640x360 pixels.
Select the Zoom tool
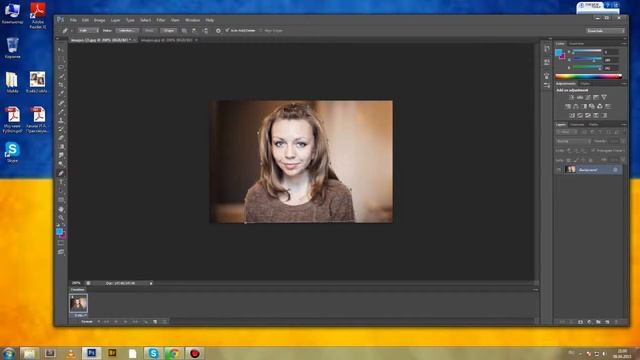click(61, 218)
